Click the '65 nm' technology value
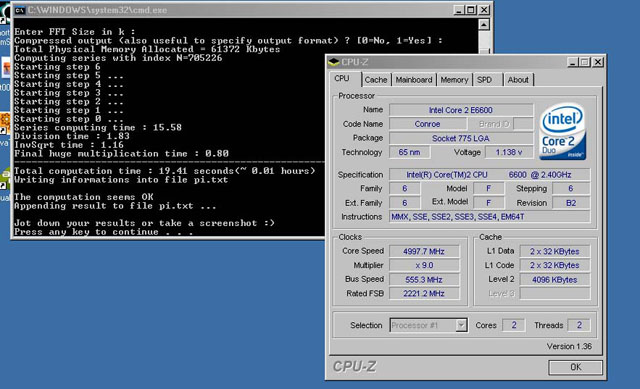The width and height of the screenshot is (640, 389). point(409,152)
